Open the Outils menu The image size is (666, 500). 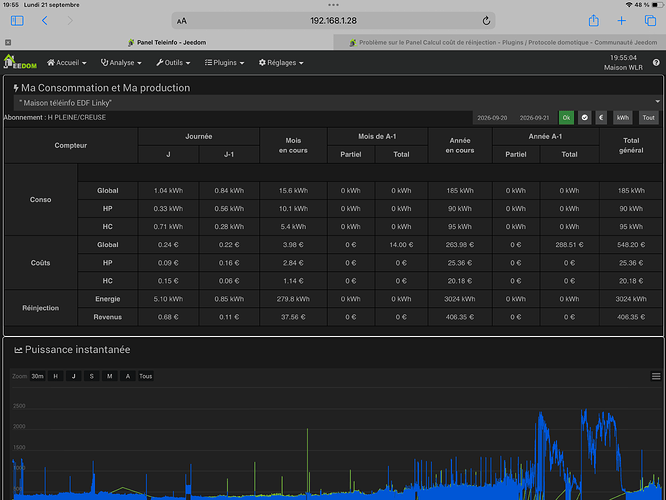[173, 62]
